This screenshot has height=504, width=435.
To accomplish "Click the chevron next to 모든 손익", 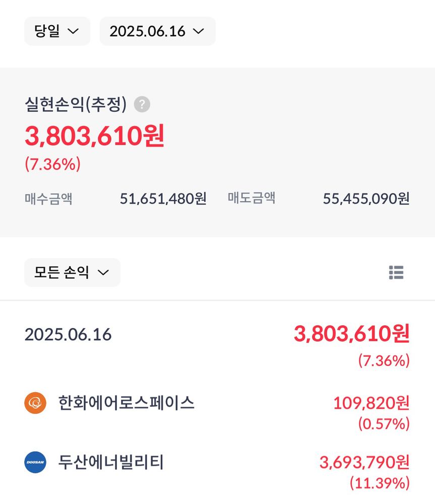I will pyautogui.click(x=103, y=273).
